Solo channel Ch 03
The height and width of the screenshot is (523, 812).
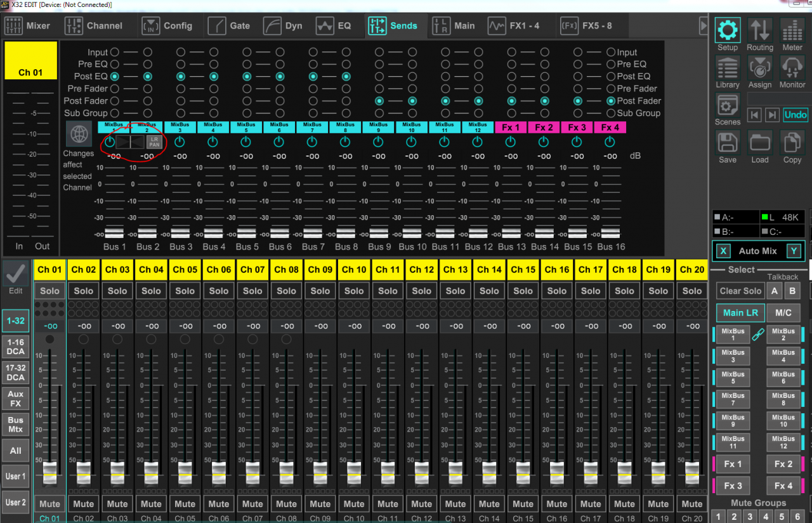click(117, 291)
